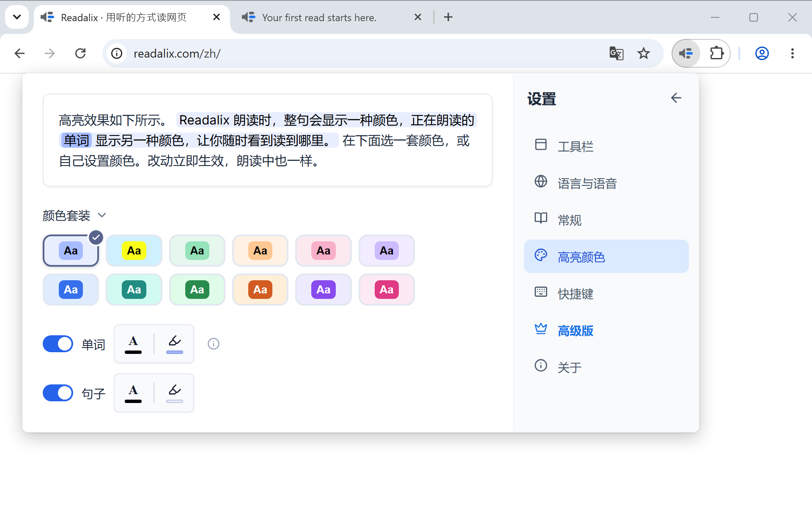Open 常规 settings section
812x508 pixels.
click(606, 220)
